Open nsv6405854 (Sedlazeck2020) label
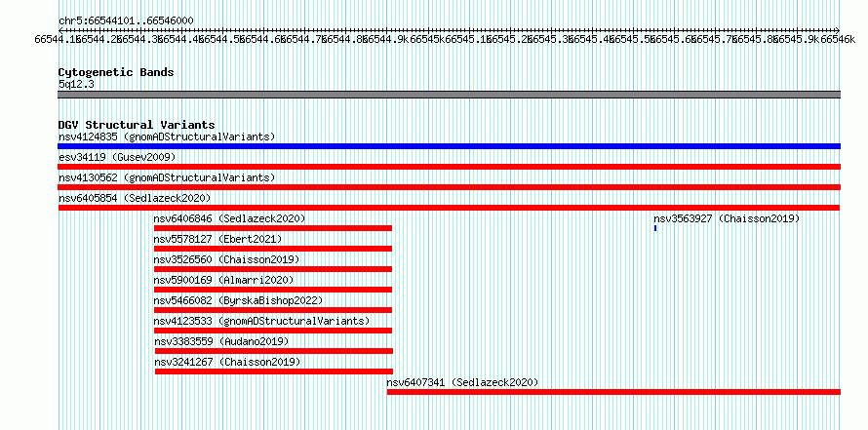 click(135, 198)
